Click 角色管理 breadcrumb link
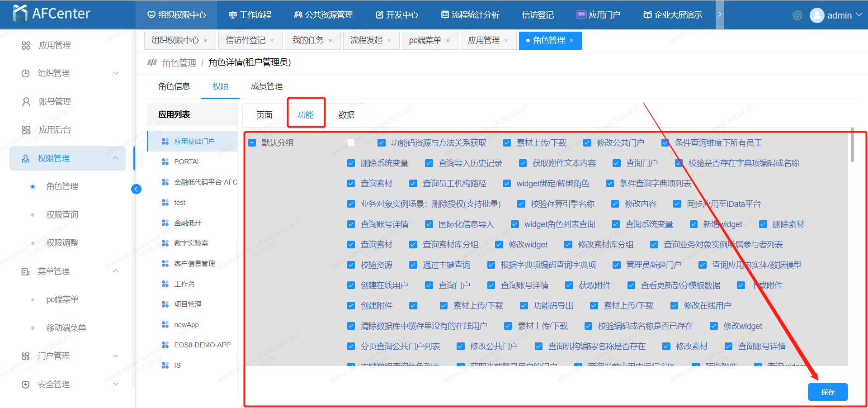Image resolution: width=868 pixels, height=408 pixels. (179, 63)
